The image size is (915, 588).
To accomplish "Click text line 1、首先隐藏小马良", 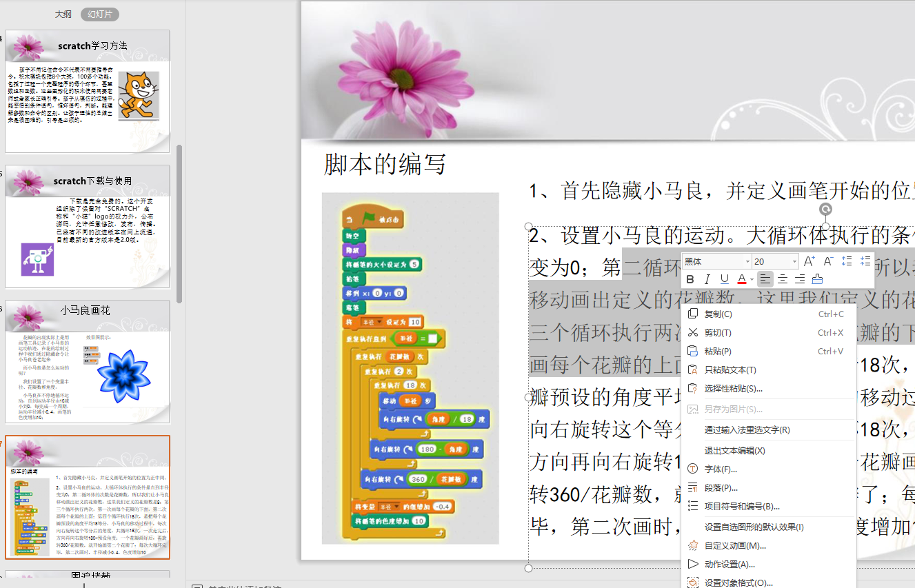I will (x=722, y=191).
